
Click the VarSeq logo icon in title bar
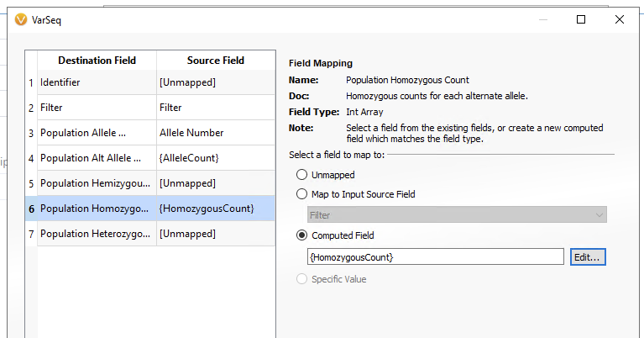tap(20, 19)
